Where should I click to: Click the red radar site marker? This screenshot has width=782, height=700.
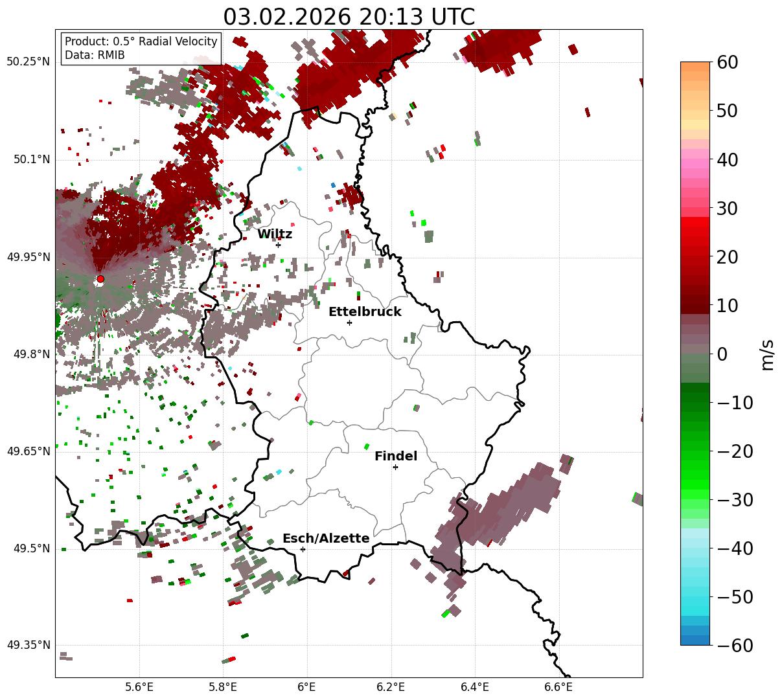(x=100, y=279)
